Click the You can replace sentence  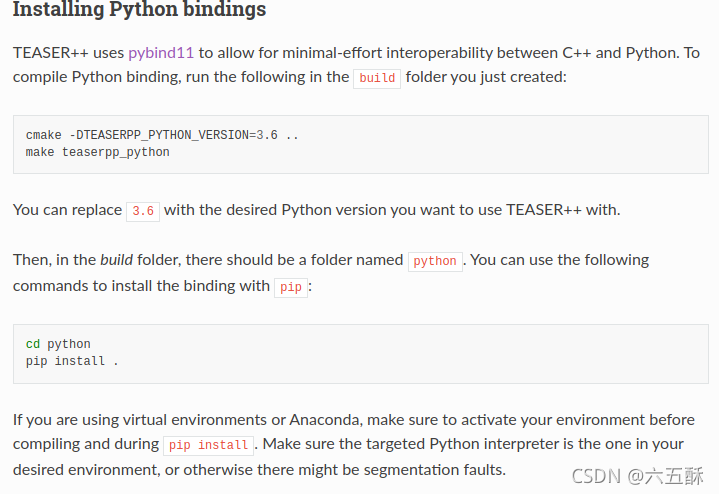67,210
